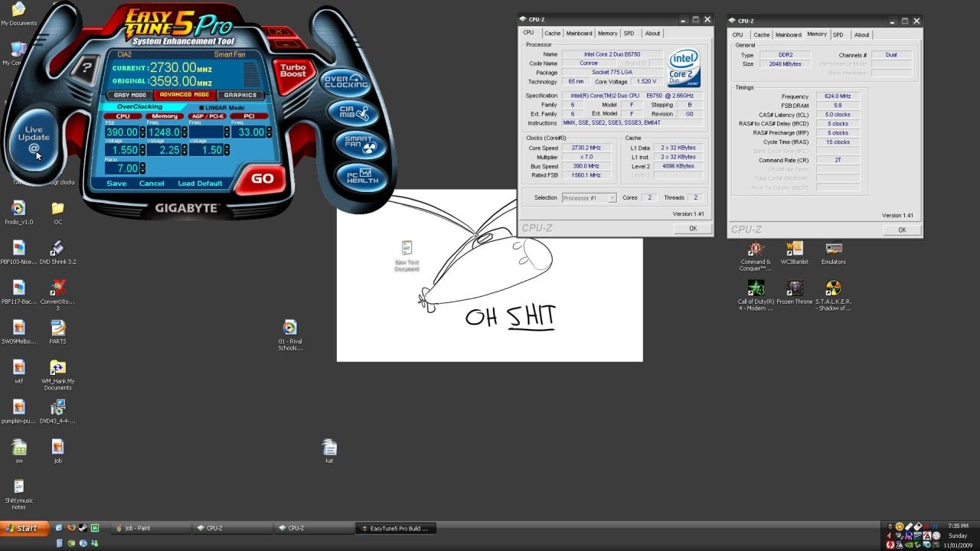Adjust the CPU Ratio 7.00 stepper arrows

142,168
